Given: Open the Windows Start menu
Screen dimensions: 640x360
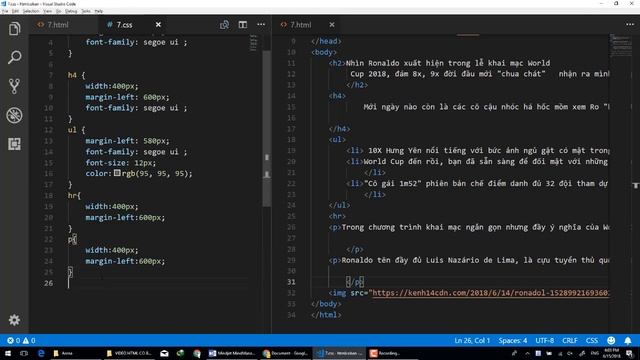Looking at the screenshot, I should [8, 353].
